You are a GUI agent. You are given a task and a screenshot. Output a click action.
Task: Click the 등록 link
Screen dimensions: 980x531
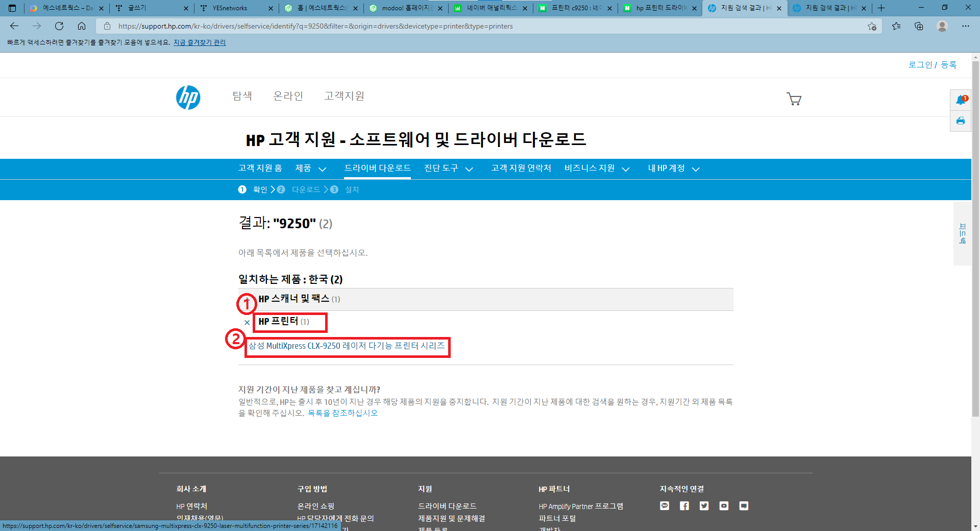[949, 65]
